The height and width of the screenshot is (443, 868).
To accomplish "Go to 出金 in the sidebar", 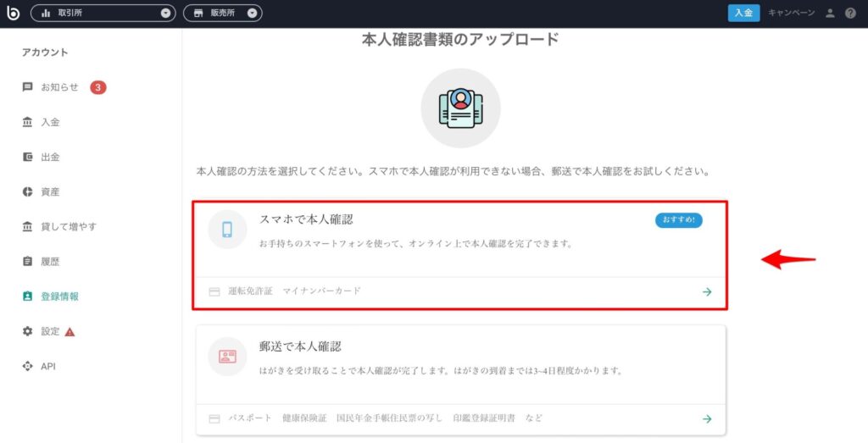I will click(50, 157).
